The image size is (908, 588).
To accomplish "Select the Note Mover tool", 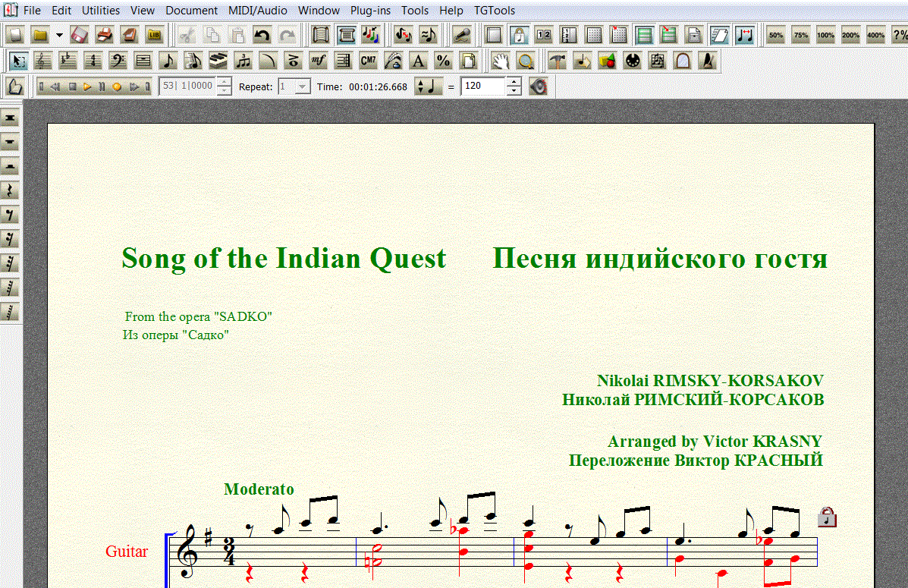I will [x=582, y=61].
